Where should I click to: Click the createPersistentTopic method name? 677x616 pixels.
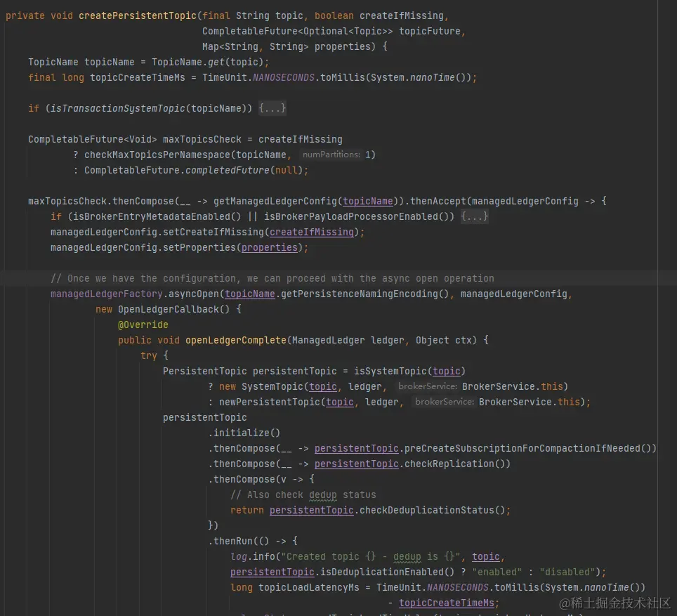(138, 16)
